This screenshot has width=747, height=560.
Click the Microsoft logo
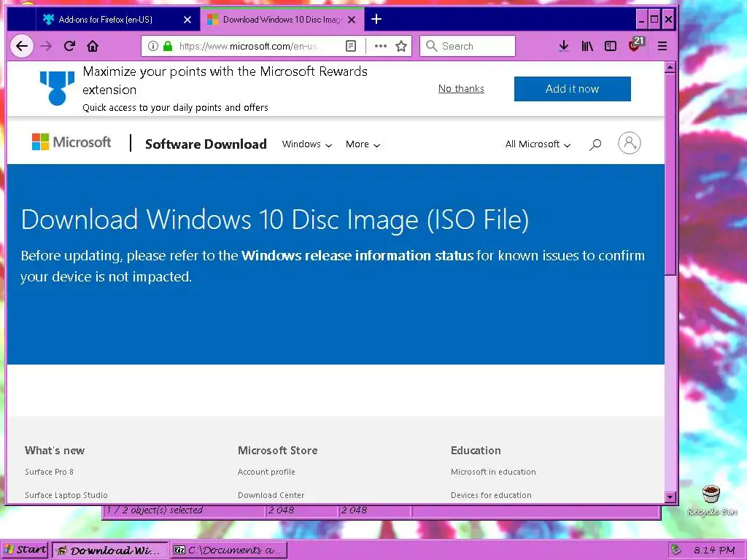pos(71,142)
